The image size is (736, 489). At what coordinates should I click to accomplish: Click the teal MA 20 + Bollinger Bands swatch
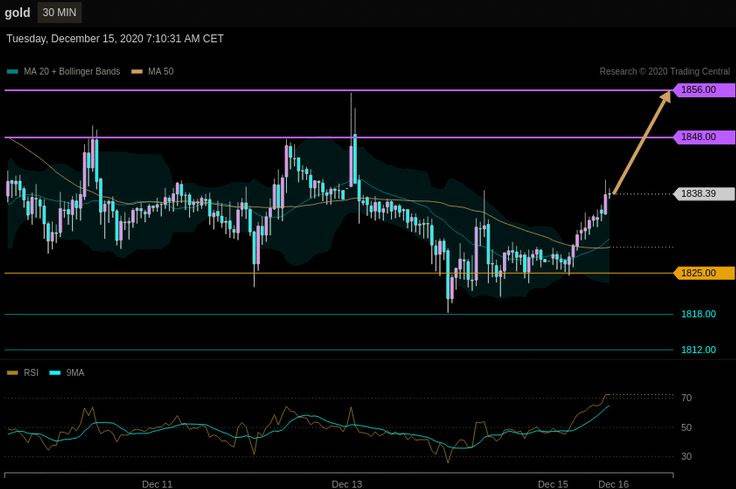click(13, 72)
